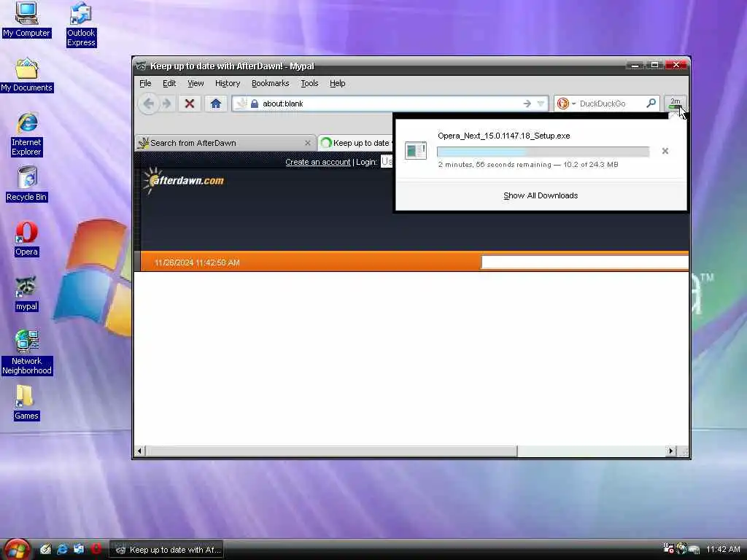Open the address bar history dropdown
This screenshot has height=560, width=747.
pyautogui.click(x=541, y=104)
